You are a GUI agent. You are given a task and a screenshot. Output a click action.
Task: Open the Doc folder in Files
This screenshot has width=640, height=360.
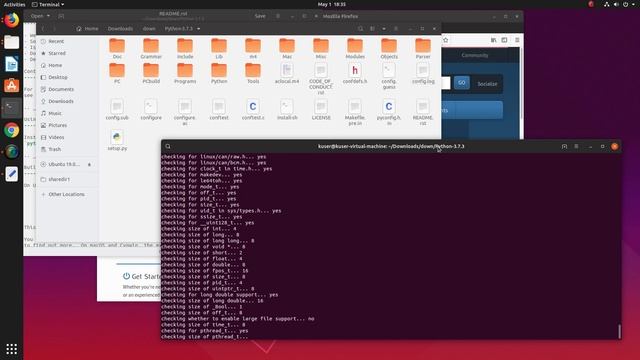pyautogui.click(x=117, y=48)
